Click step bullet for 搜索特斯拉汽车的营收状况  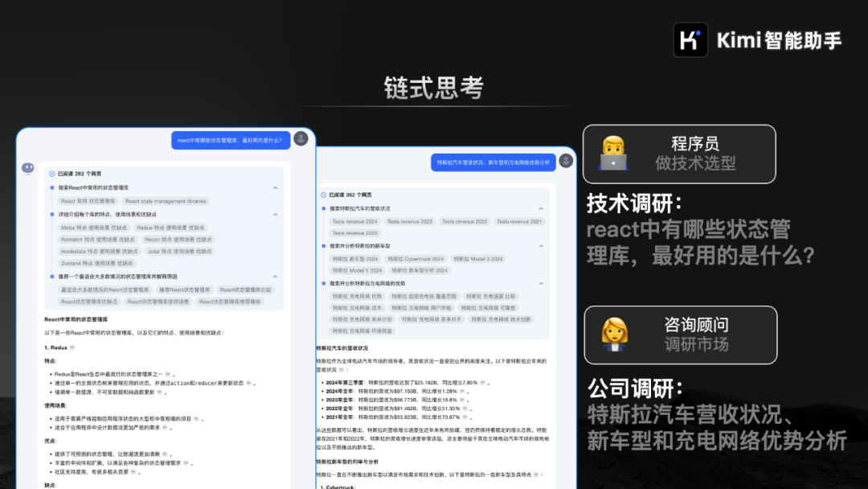coord(324,209)
